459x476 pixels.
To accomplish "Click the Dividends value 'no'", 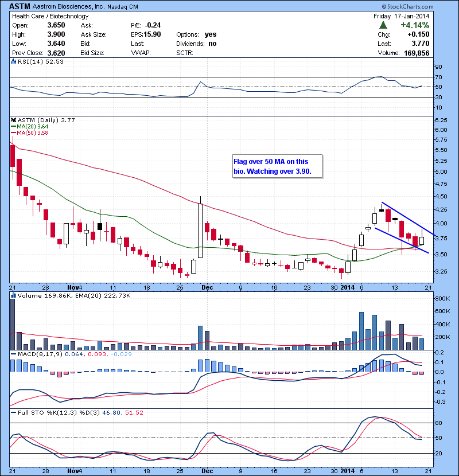I will coord(212,44).
